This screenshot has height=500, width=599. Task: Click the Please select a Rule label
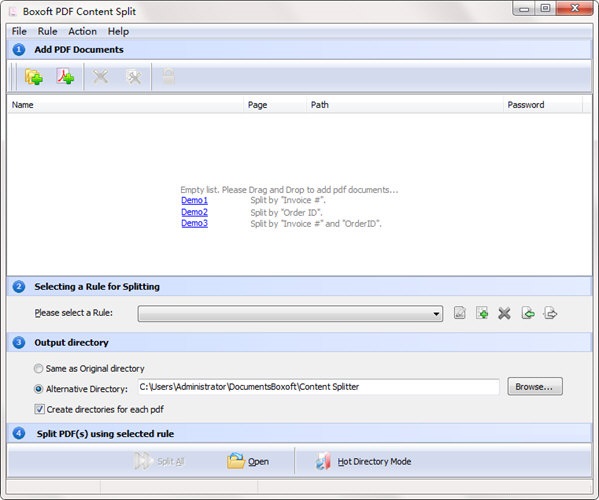tap(73, 313)
